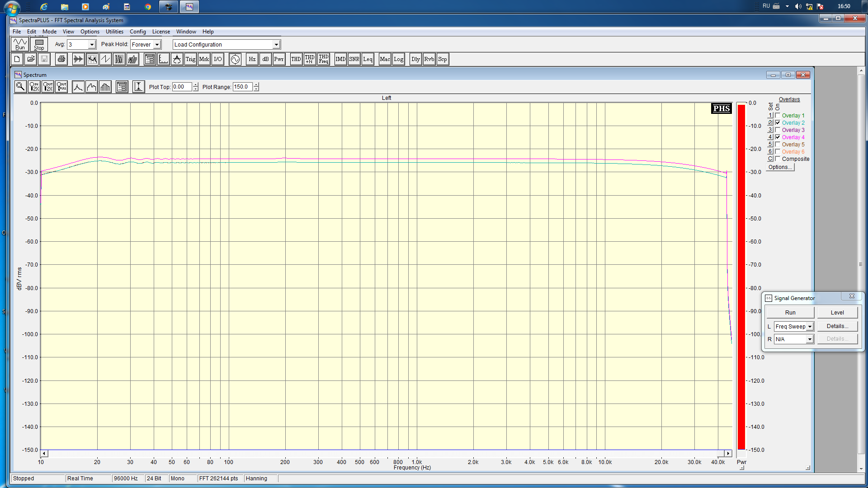Select the magnifier zoom tool in Spectrum
Image resolution: width=868 pixels, height=488 pixels.
pyautogui.click(x=20, y=87)
